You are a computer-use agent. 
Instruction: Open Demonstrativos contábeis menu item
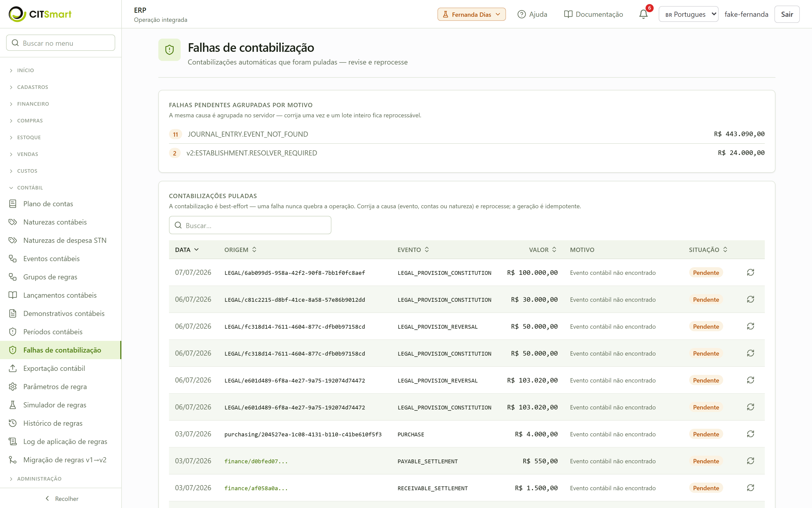60,313
